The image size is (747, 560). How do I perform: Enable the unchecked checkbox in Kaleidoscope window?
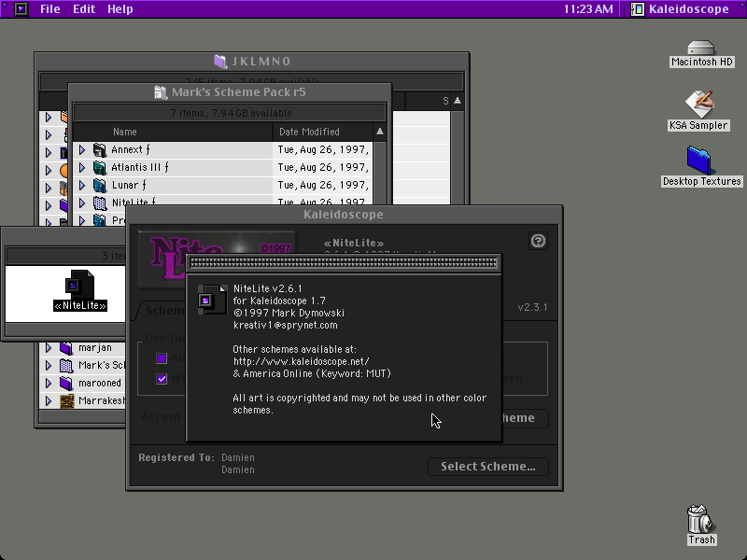162,358
